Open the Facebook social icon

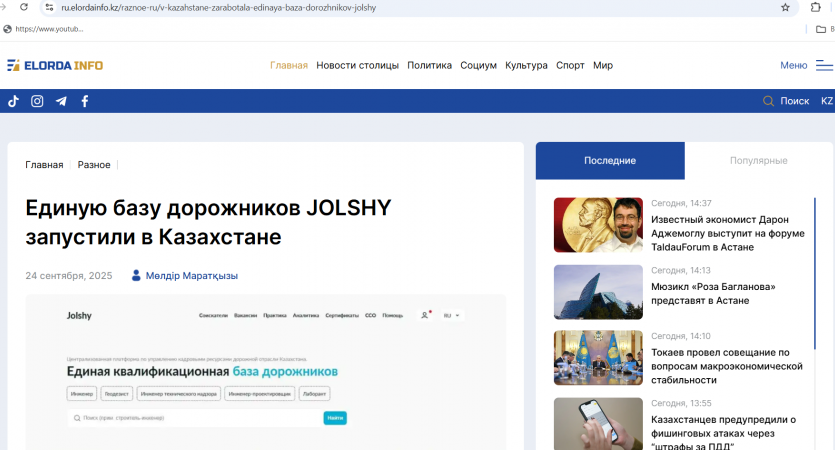tap(85, 101)
